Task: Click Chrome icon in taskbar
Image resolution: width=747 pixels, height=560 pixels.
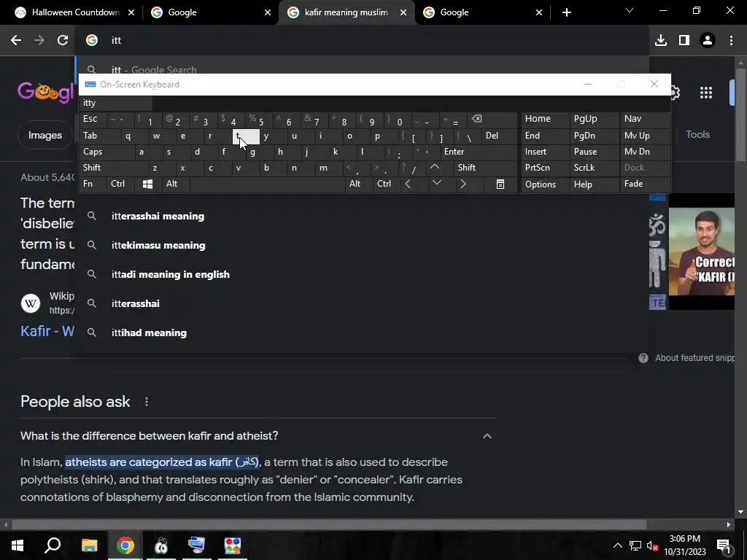Action: pyautogui.click(x=125, y=545)
